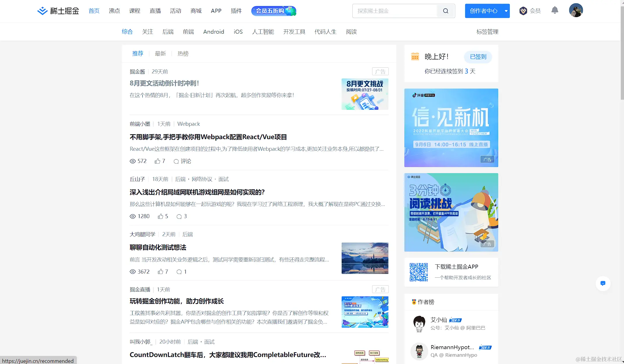Click the 稀土掘金 logo
Image resolution: width=624 pixels, height=364 pixels.
pos(58,11)
